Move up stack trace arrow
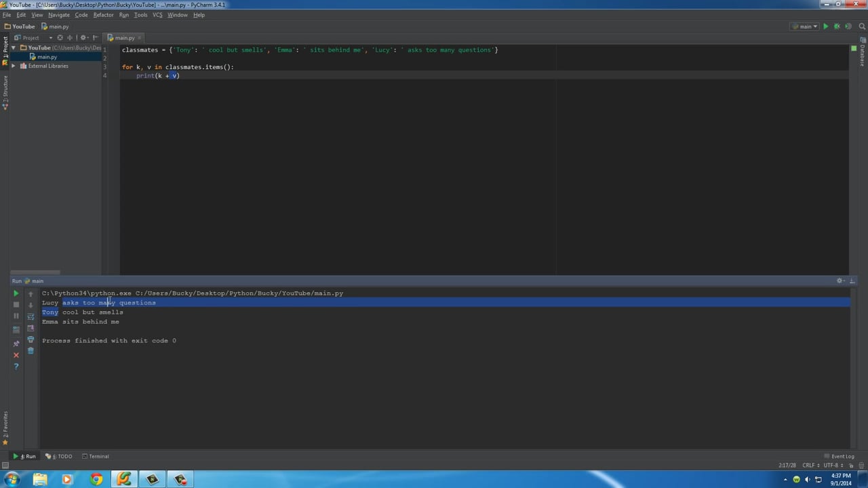This screenshot has width=868, height=488. click(x=31, y=293)
